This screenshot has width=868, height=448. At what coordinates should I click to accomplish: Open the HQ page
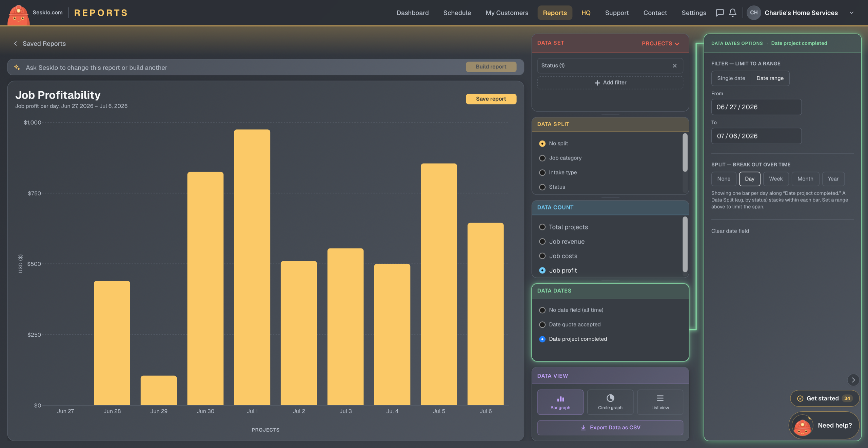(x=586, y=13)
